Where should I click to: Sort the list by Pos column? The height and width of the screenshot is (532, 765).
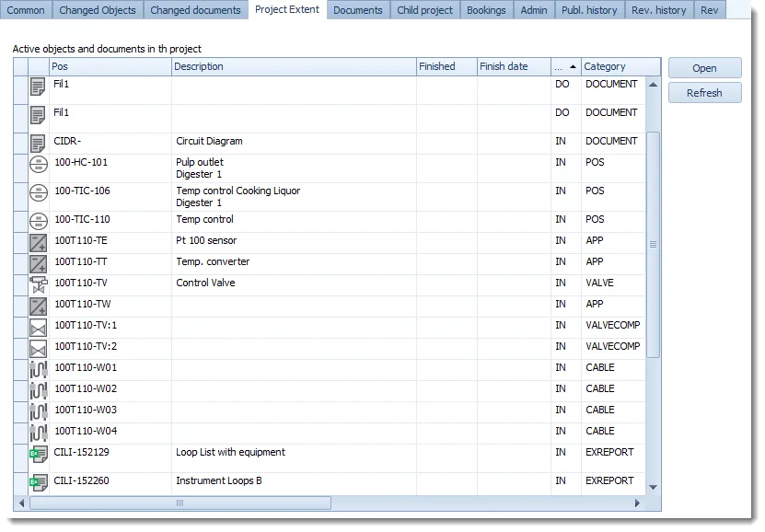pyautogui.click(x=110, y=67)
